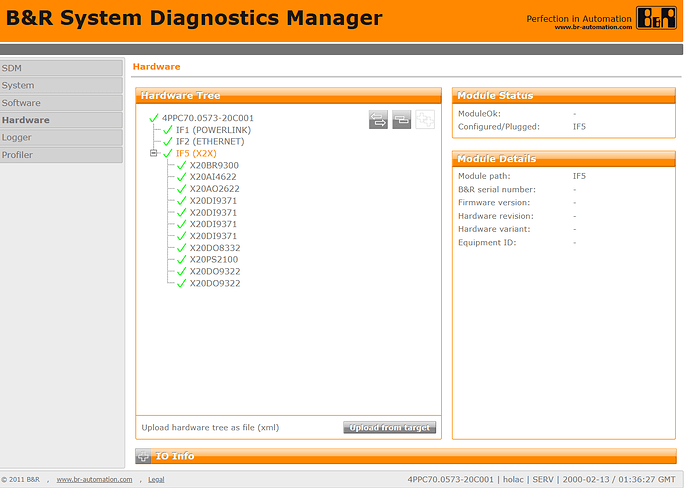Select the X20DO9322 row right below X20PS2100

[215, 272]
